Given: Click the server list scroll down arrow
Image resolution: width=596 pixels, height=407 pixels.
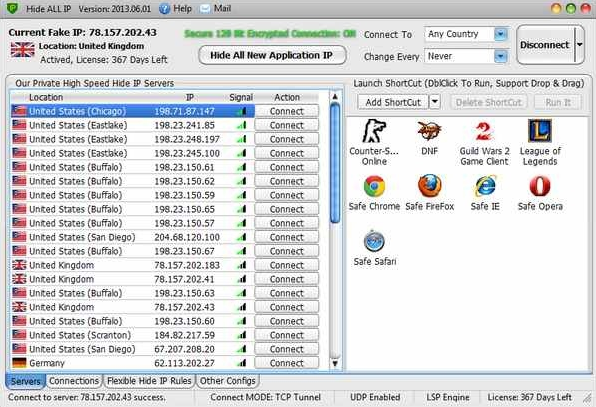Looking at the screenshot, I should pyautogui.click(x=335, y=363).
